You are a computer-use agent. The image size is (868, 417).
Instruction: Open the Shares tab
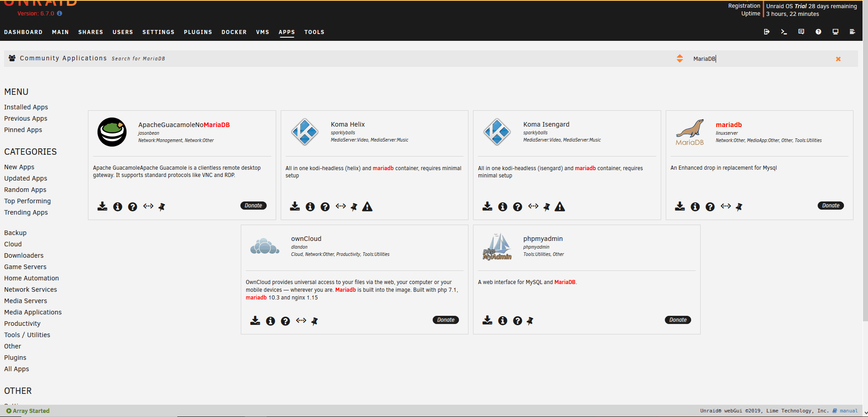[91, 32]
